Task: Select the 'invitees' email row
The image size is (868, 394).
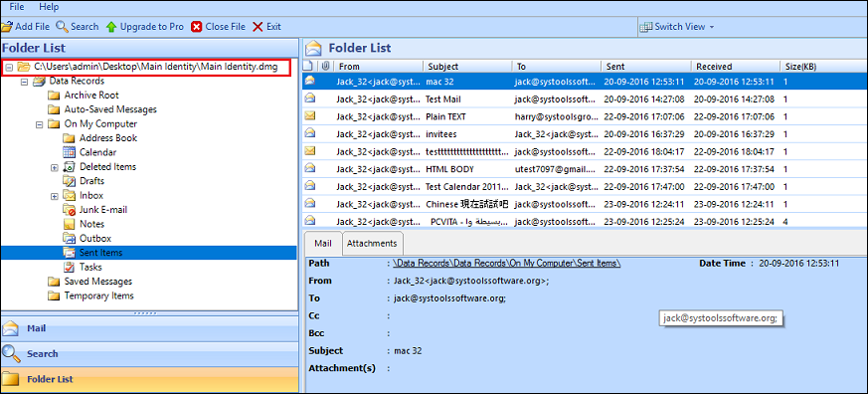Action: pos(585,133)
